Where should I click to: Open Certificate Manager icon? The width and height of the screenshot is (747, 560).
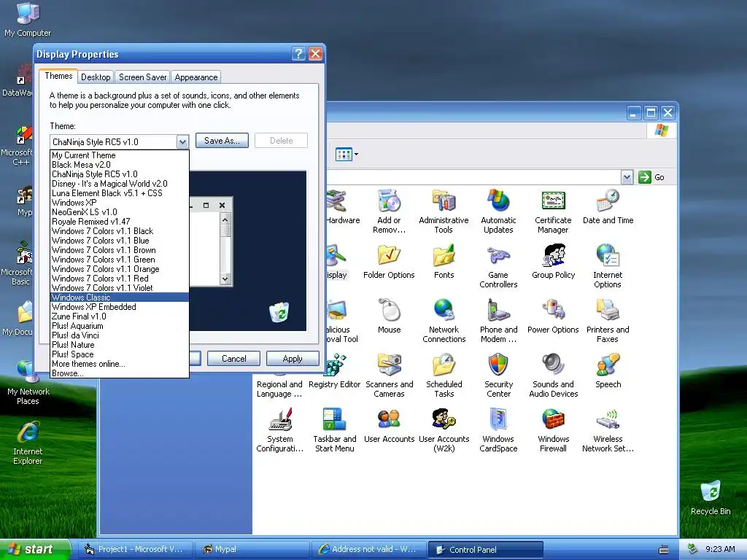tap(553, 211)
